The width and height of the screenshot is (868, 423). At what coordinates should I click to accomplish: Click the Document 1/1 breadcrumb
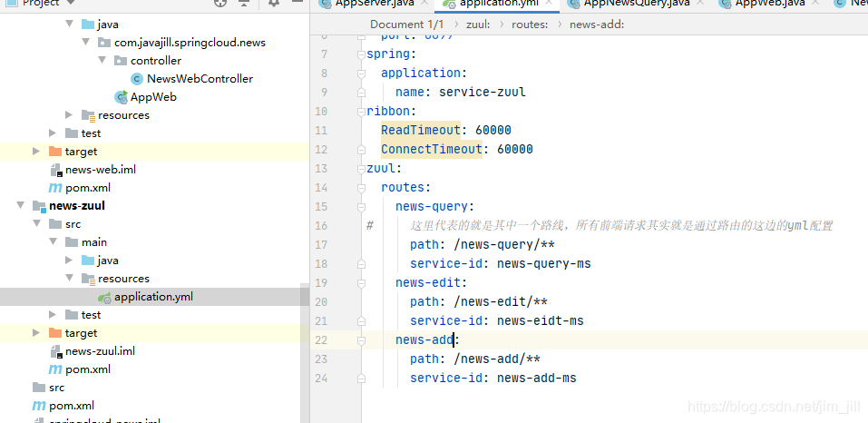click(x=407, y=25)
